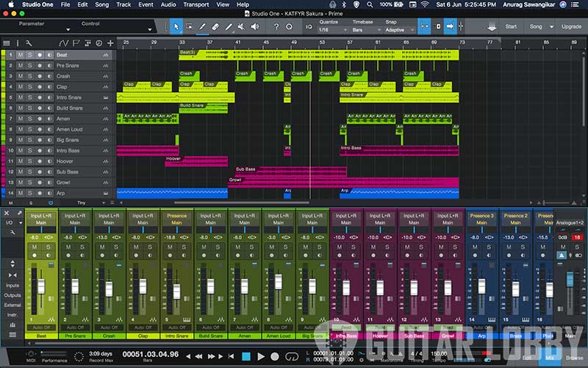Viewport: 588px width, 368px height.
Task: Open the Audio menu
Action: click(168, 4)
